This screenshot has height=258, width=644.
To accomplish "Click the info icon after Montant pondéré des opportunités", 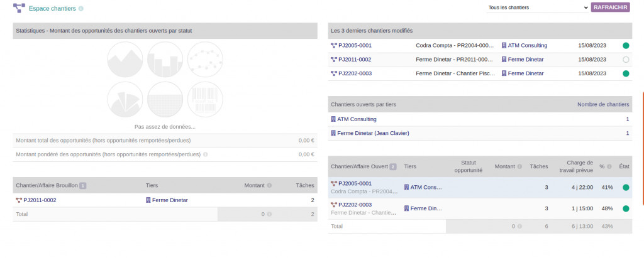I will (206, 154).
